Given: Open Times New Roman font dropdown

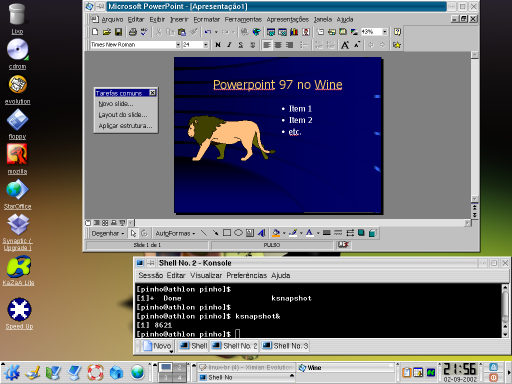Looking at the screenshot, I should 178,45.
